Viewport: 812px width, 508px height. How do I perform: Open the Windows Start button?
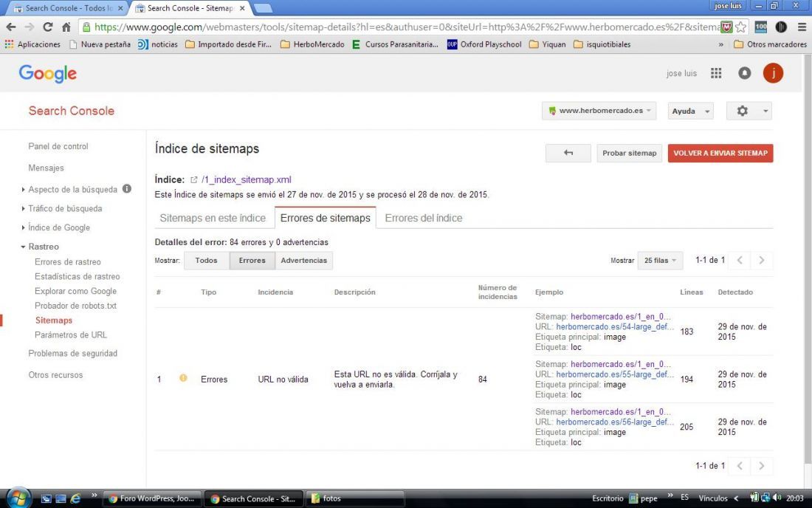[x=18, y=498]
